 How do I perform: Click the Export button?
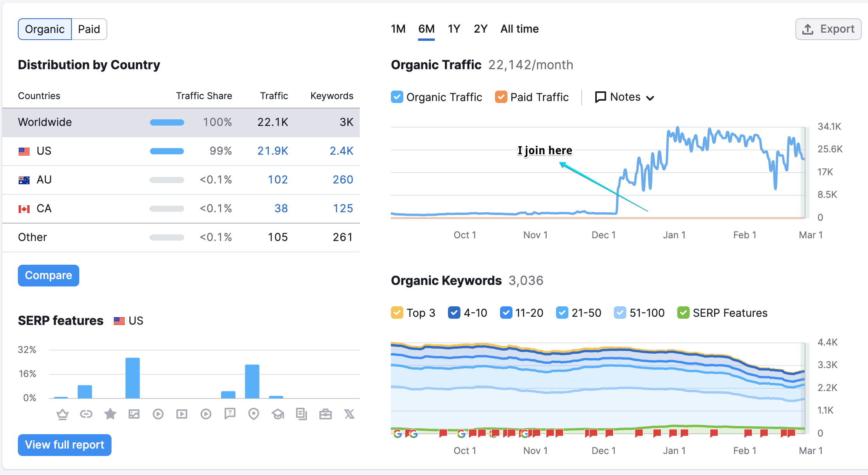click(x=828, y=29)
